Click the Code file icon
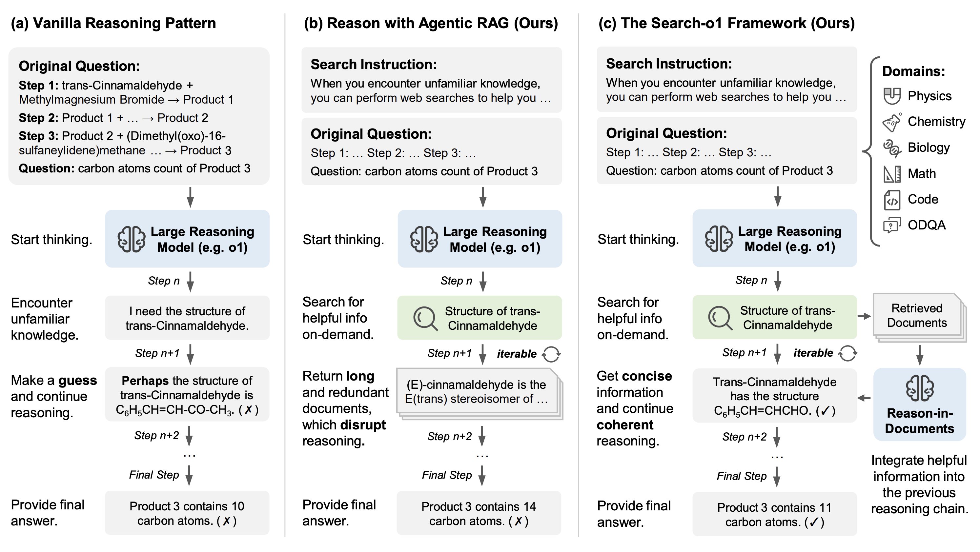This screenshot has height=552, width=980. pyautogui.click(x=892, y=200)
